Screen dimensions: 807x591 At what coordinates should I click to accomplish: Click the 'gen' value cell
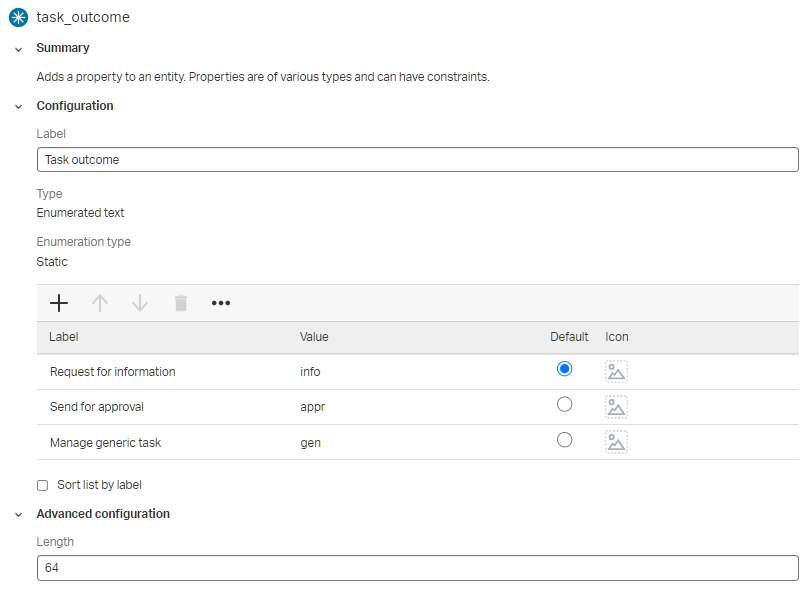click(x=310, y=442)
